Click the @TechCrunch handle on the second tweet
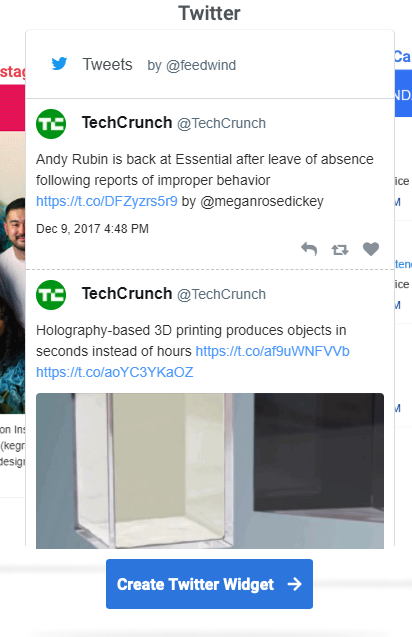Viewport: 412px width, 637px height. point(221,294)
